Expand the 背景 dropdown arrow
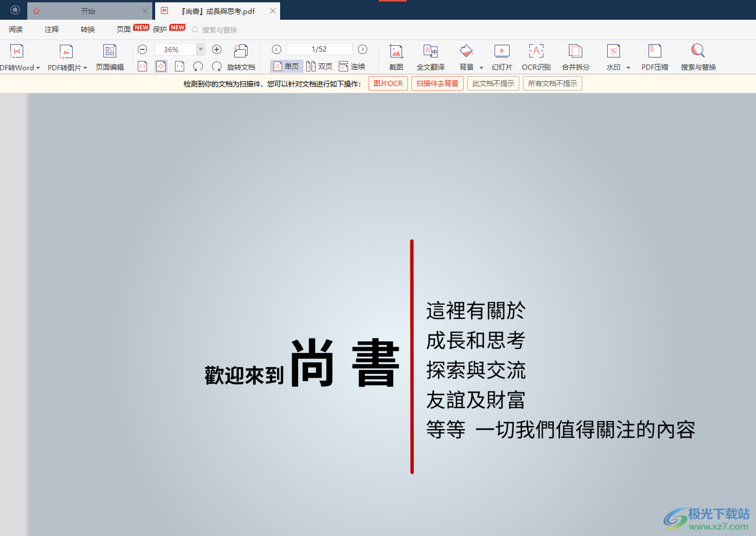This screenshot has height=536, width=756. [x=481, y=68]
